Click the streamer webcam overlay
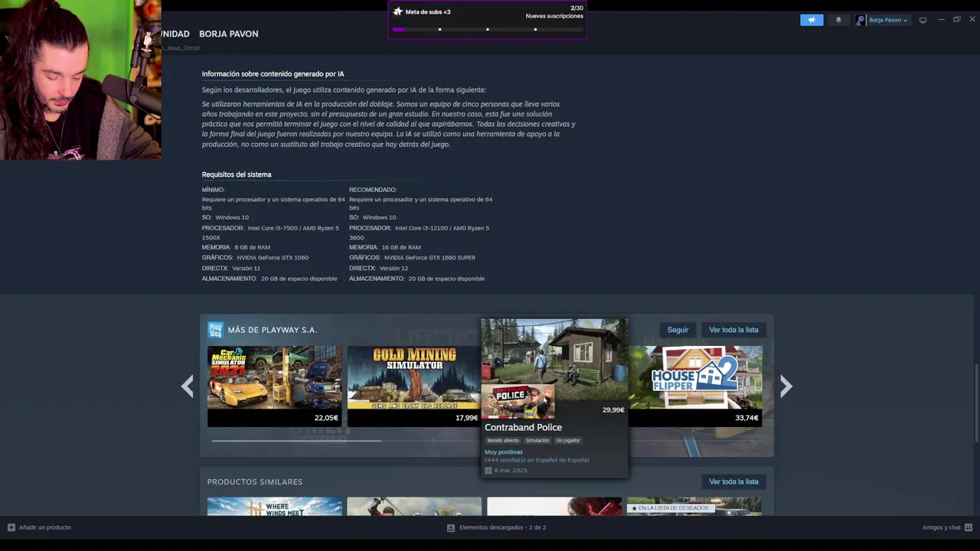Viewport: 980px width, 551px height. point(80,80)
